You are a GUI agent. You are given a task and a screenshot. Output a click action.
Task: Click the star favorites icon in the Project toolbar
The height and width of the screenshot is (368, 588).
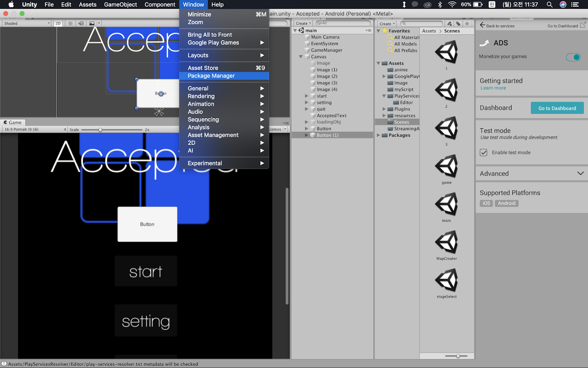coord(467,23)
